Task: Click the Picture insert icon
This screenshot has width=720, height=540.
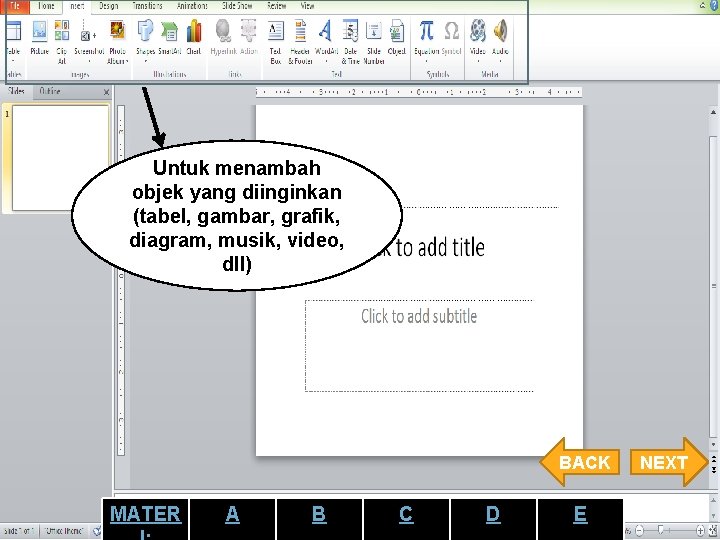Action: click(x=39, y=39)
